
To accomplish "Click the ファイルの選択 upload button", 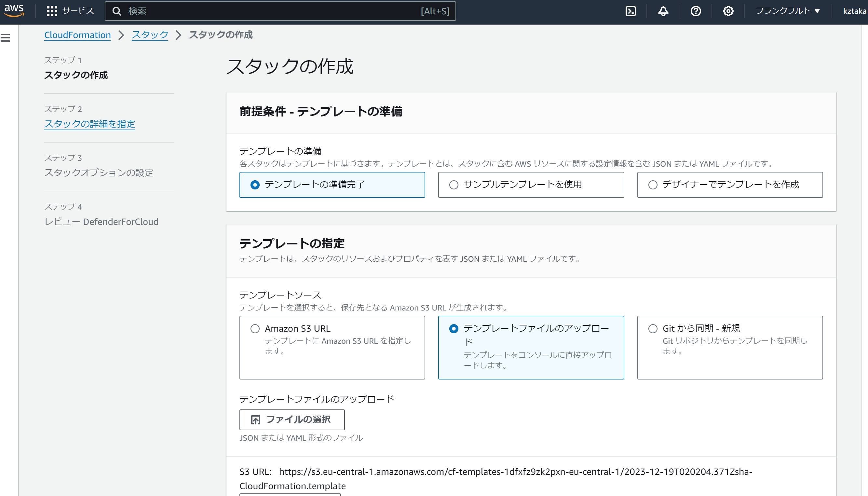I will coord(292,419).
